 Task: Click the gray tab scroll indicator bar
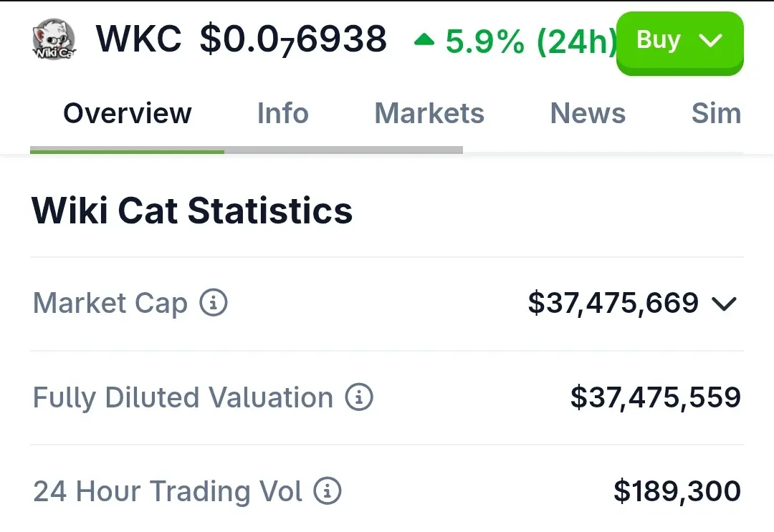pyautogui.click(x=344, y=150)
